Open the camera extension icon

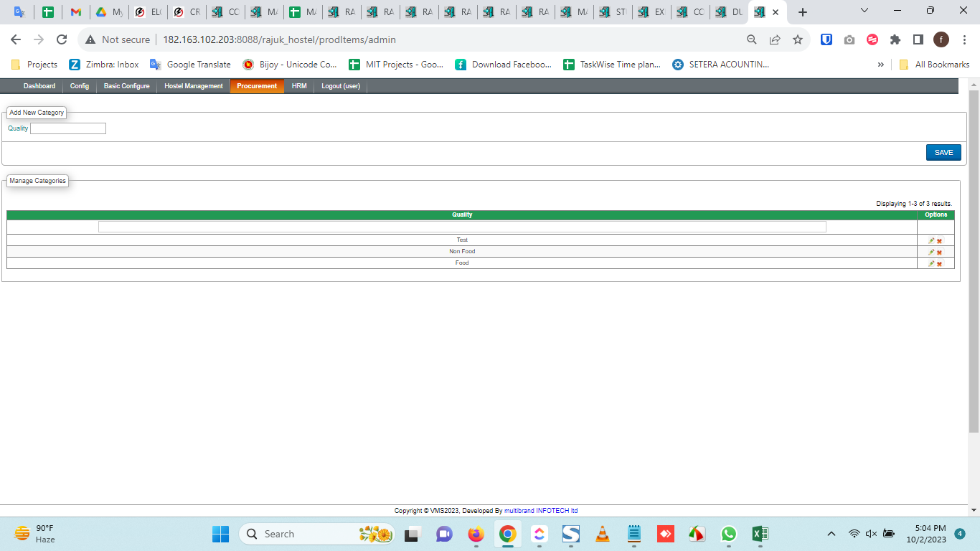849,39
